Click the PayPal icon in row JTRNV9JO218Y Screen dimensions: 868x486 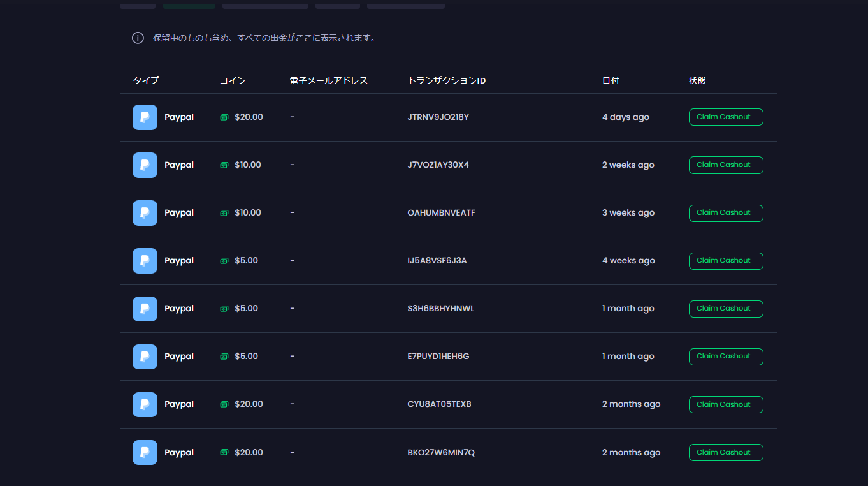point(145,117)
